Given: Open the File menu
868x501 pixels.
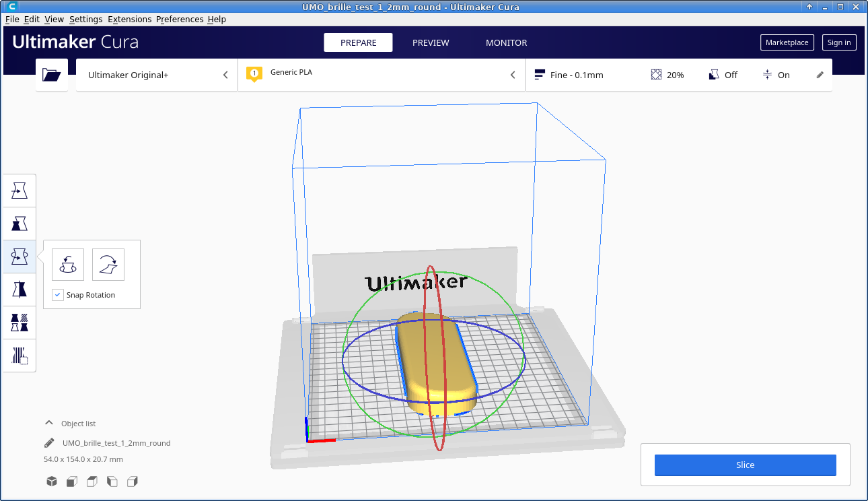Looking at the screenshot, I should tap(12, 20).
